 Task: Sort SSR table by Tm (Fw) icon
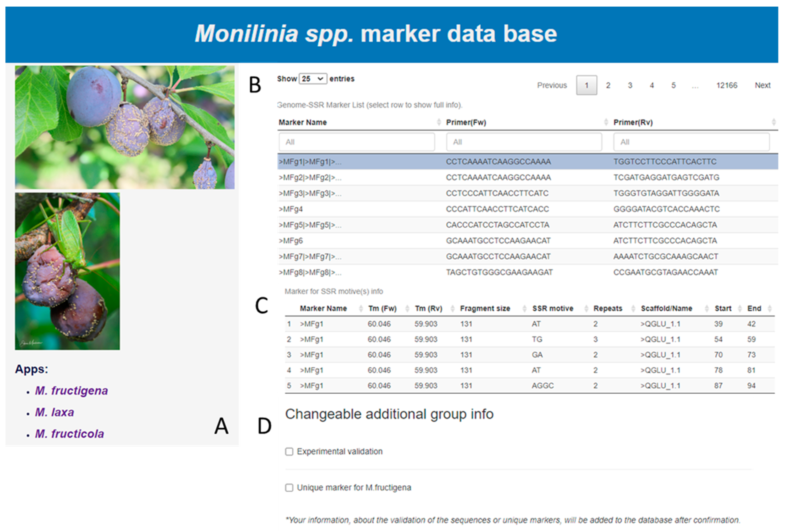click(407, 308)
